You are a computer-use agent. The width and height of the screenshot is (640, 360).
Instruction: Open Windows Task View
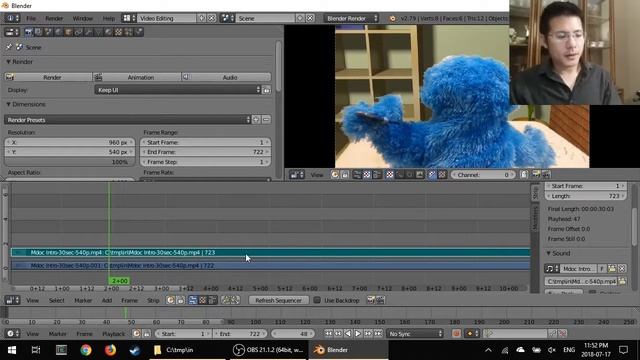(x=36, y=350)
